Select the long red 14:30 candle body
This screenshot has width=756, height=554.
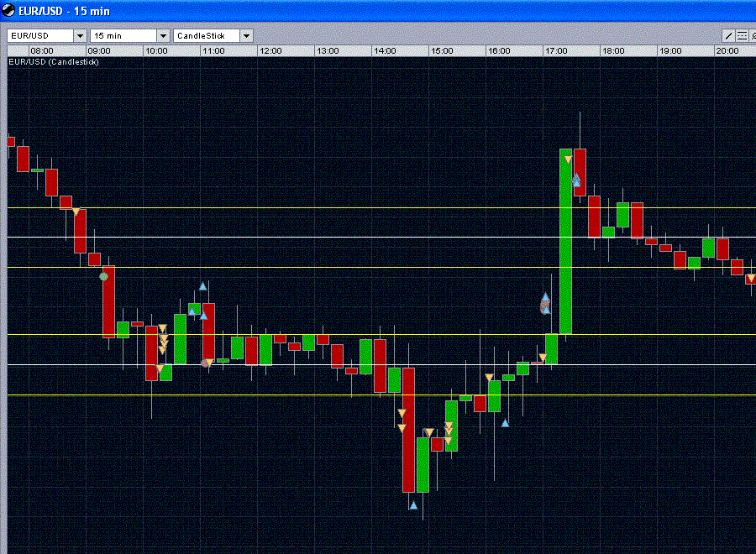(x=408, y=430)
